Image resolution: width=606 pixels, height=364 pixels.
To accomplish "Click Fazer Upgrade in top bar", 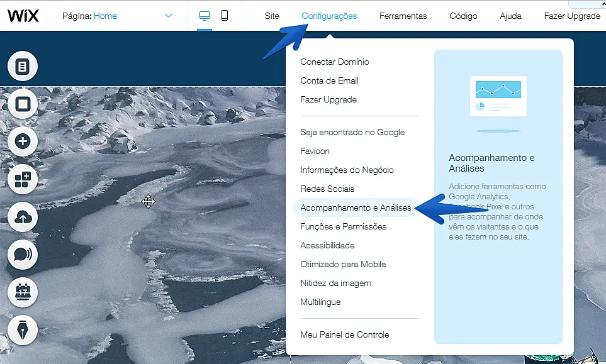I will [571, 16].
